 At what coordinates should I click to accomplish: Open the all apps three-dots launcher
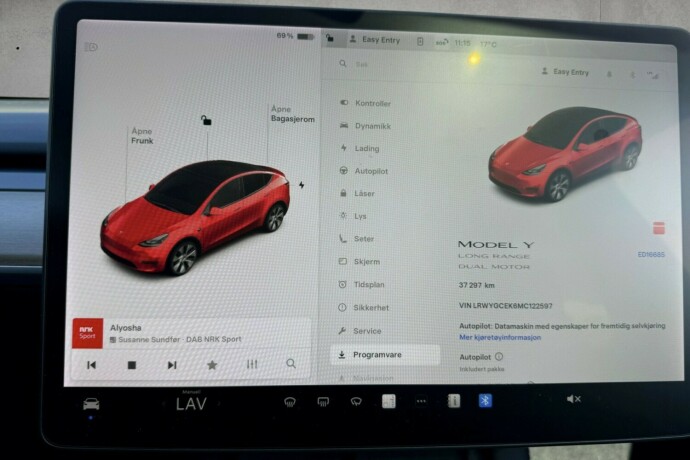click(421, 401)
